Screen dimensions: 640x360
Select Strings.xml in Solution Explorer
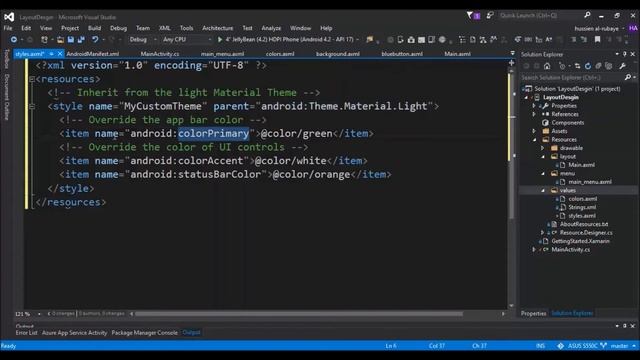pyautogui.click(x=582, y=207)
